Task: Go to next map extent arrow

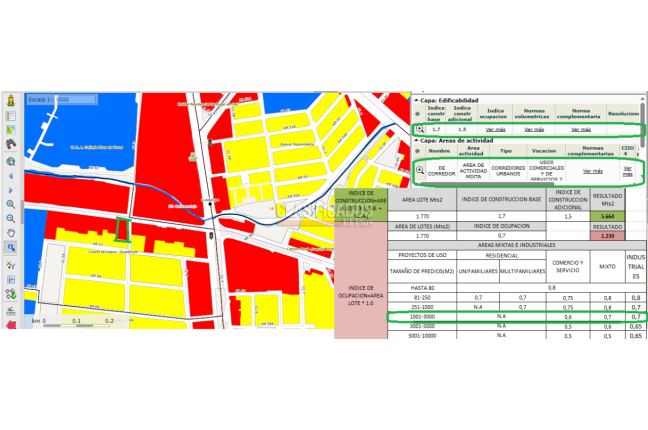Action: point(11,190)
